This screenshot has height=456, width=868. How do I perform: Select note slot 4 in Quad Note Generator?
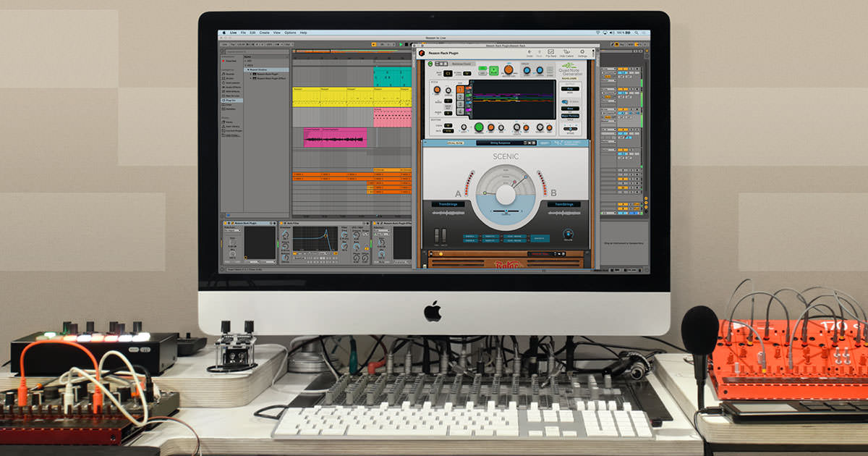460,111
